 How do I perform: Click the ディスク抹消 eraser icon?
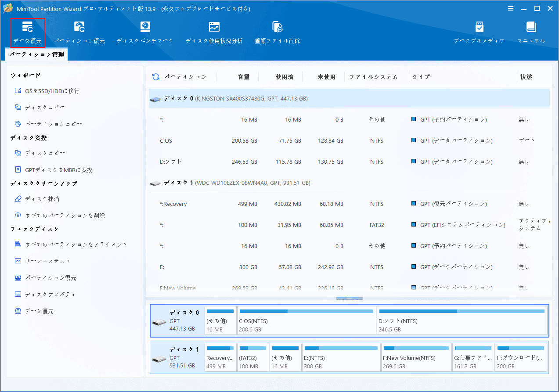[18, 199]
